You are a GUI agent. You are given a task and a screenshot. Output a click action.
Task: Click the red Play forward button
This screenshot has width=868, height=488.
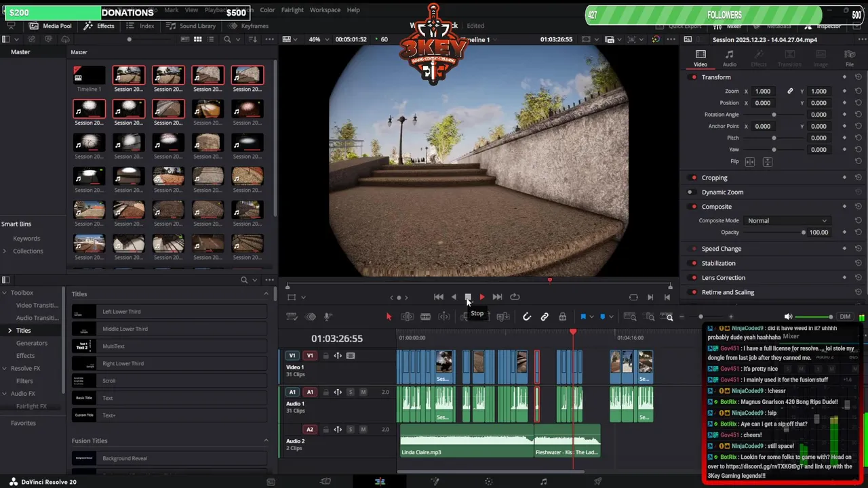481,297
